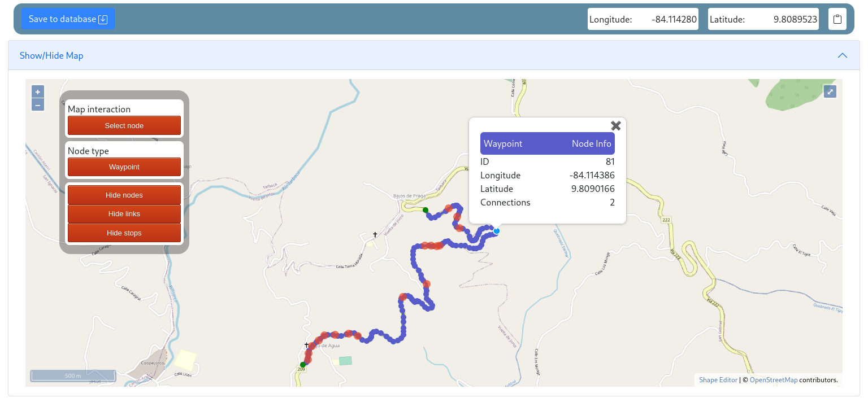Hide stops on the map
868x402 pixels.
pos(124,233)
